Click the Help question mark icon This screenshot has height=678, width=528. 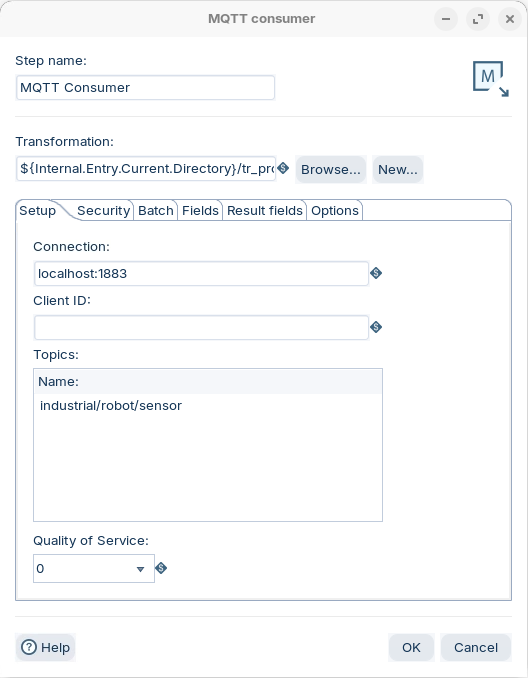(x=29, y=647)
